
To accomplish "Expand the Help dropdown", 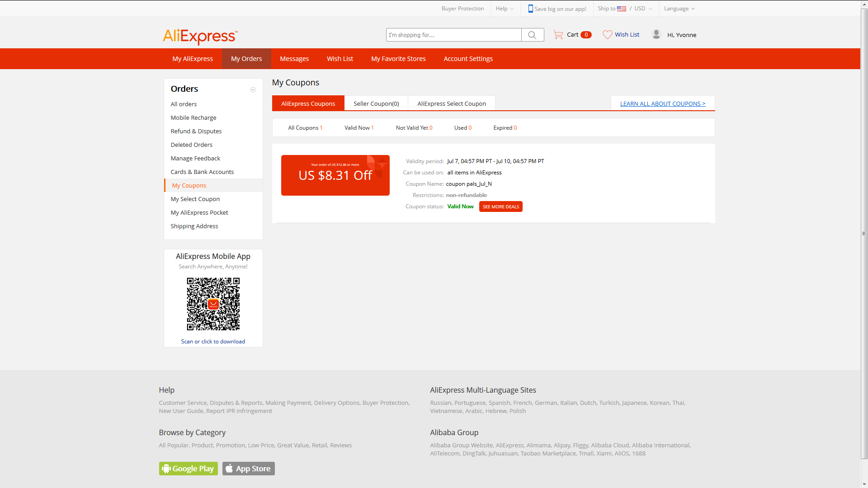I will point(505,9).
